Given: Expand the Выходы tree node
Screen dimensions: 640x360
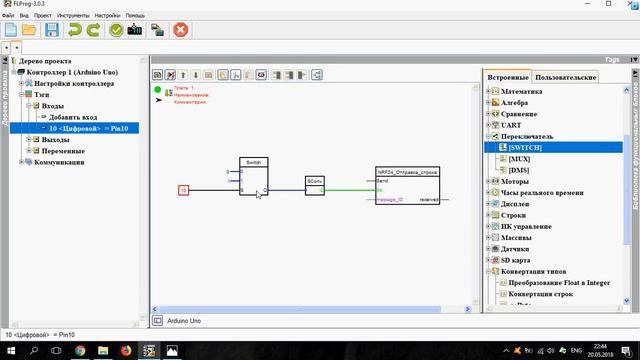Looking at the screenshot, I should (x=29, y=140).
